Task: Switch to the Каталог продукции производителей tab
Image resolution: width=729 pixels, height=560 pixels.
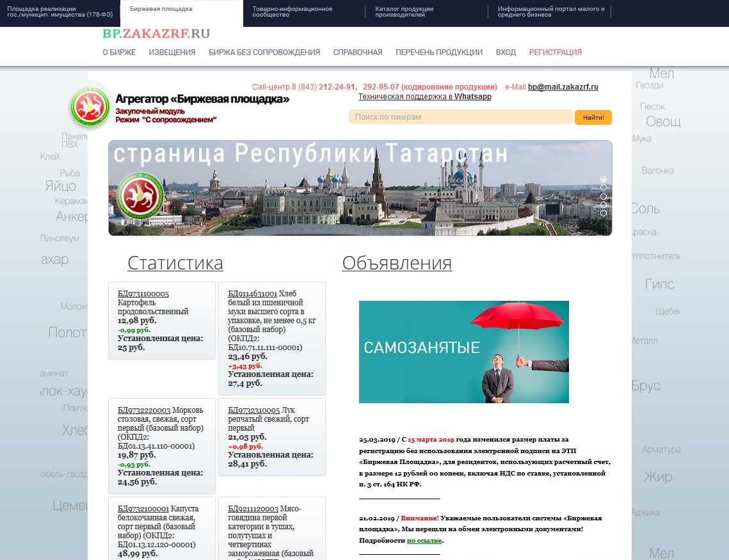Action: pyautogui.click(x=404, y=12)
